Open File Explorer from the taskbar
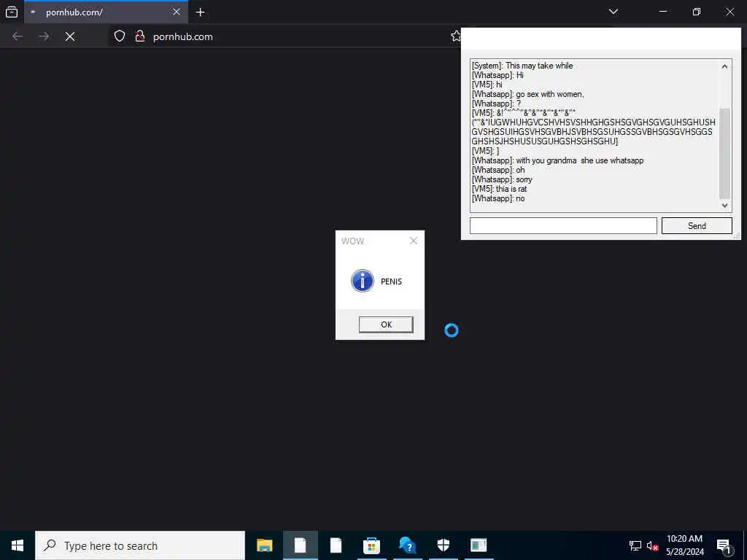Screen dimensions: 747x560 point(264,545)
